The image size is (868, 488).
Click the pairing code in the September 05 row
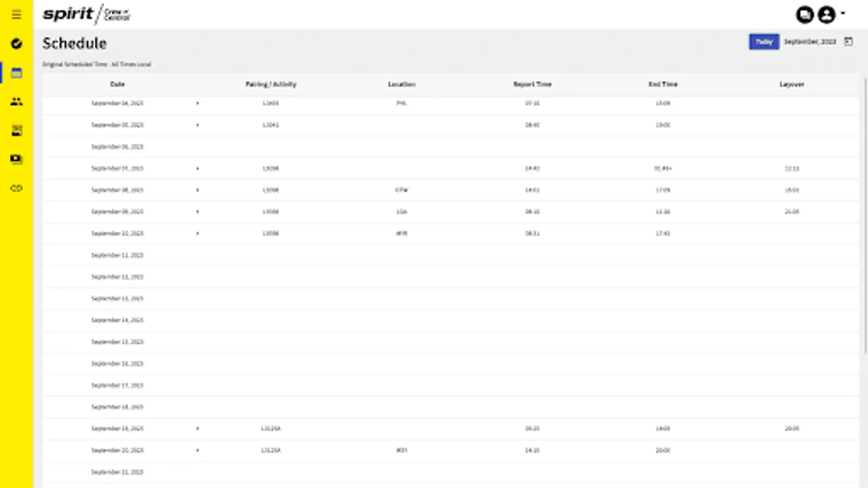(271, 125)
